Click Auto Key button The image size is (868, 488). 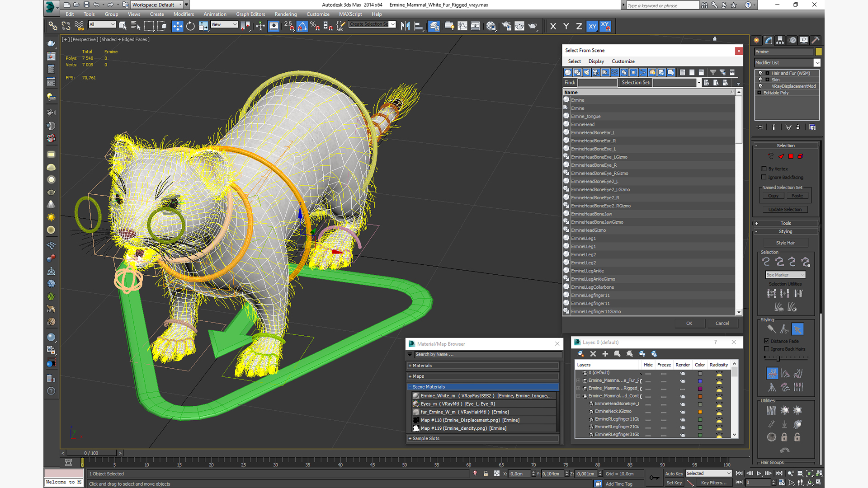click(x=674, y=474)
